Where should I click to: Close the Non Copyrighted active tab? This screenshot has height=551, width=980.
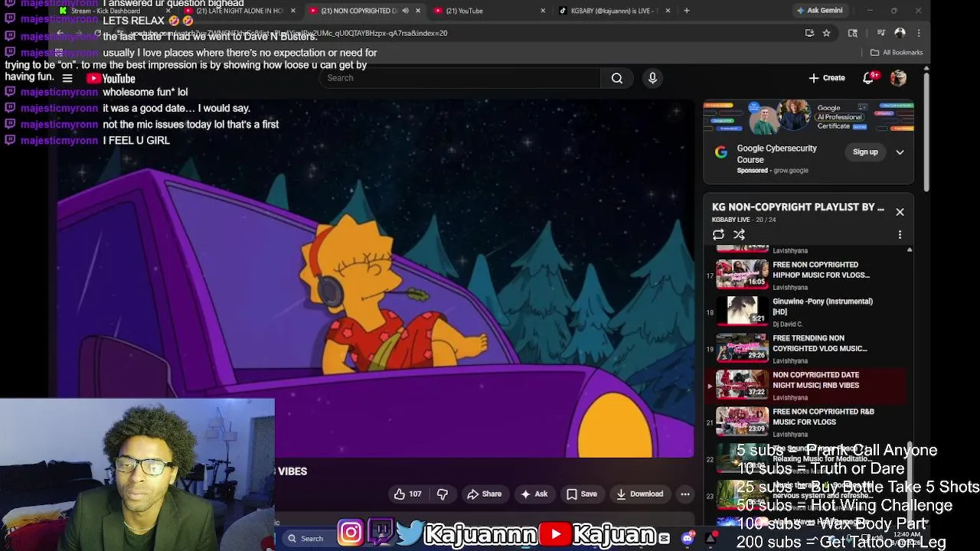click(x=417, y=11)
